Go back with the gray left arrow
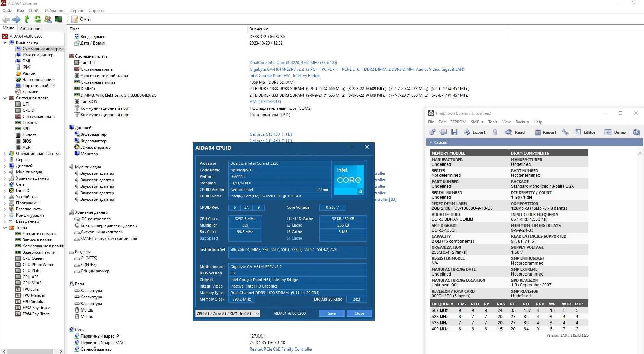 click(6, 19)
